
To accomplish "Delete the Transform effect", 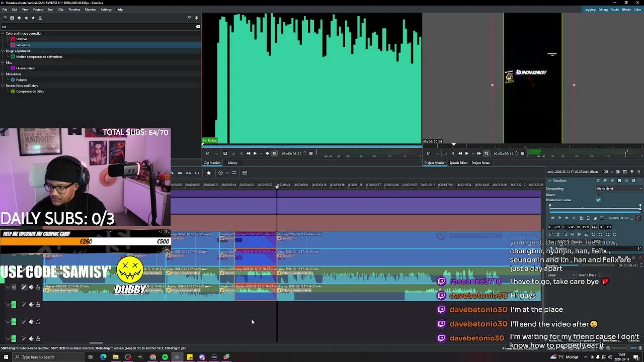I will coord(640,180).
